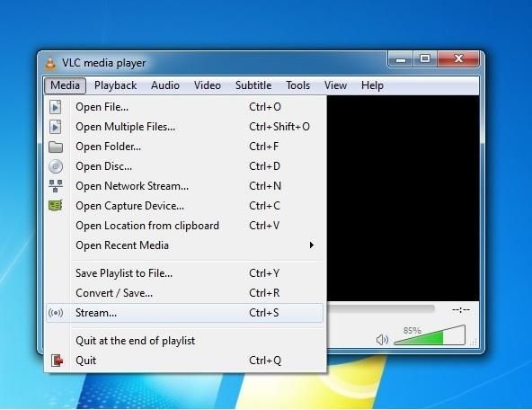
Task: Toggle Quit at the end of playlist
Action: pos(185,341)
